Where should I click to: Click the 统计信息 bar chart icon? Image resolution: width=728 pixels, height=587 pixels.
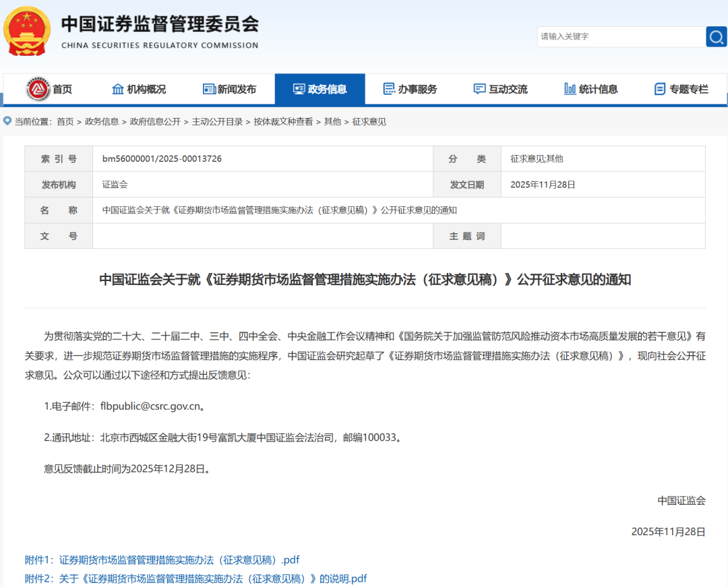(570, 89)
